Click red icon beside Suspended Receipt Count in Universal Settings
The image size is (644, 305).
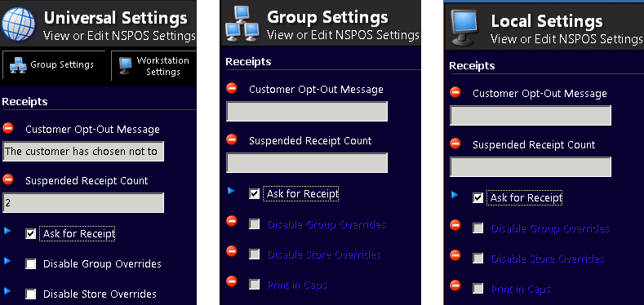click(x=8, y=179)
